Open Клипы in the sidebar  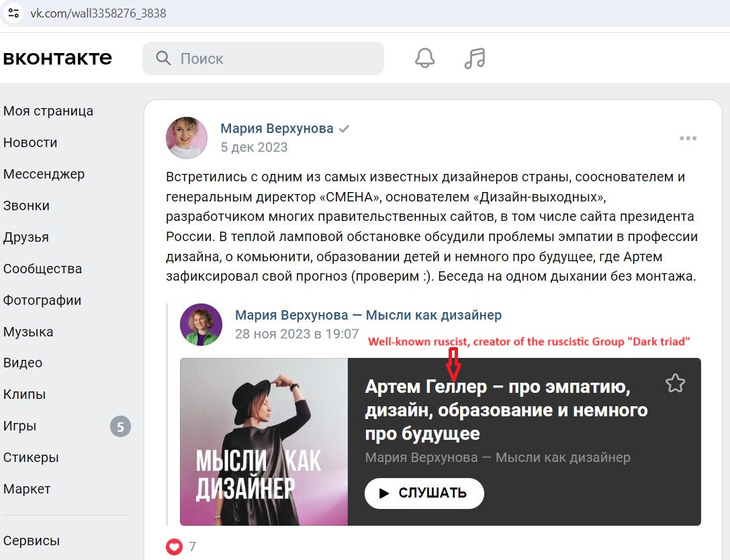(x=24, y=394)
